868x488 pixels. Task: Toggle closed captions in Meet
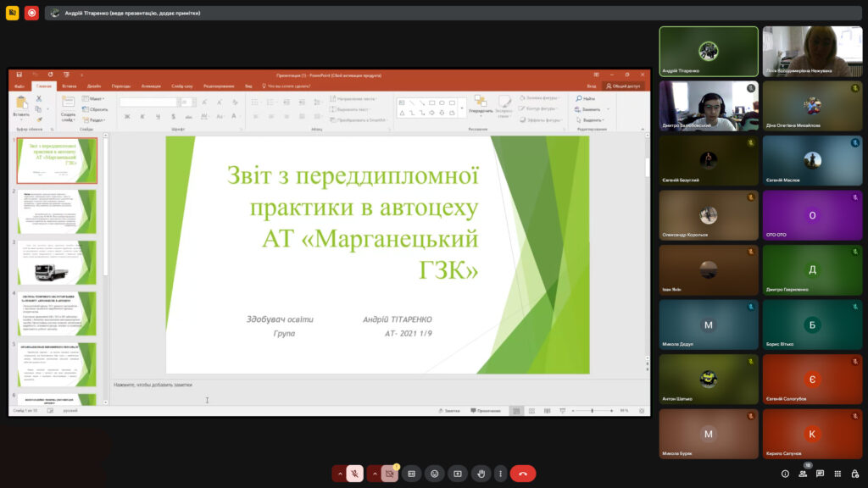click(411, 474)
